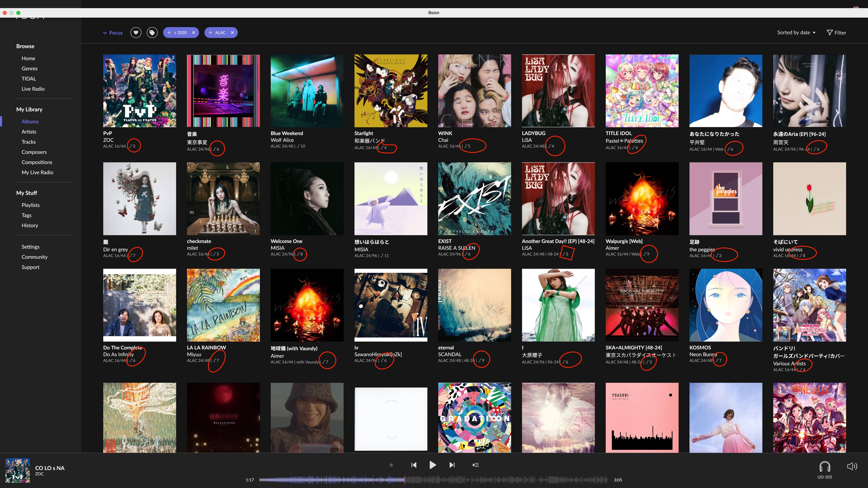Remove the ALAC focus filter
The height and width of the screenshot is (488, 868).
coord(232,33)
